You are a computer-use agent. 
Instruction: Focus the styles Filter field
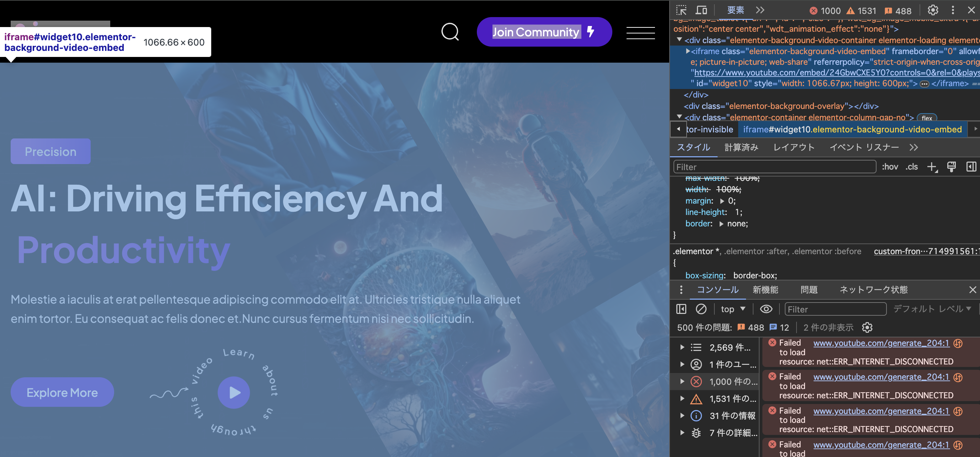coord(774,167)
